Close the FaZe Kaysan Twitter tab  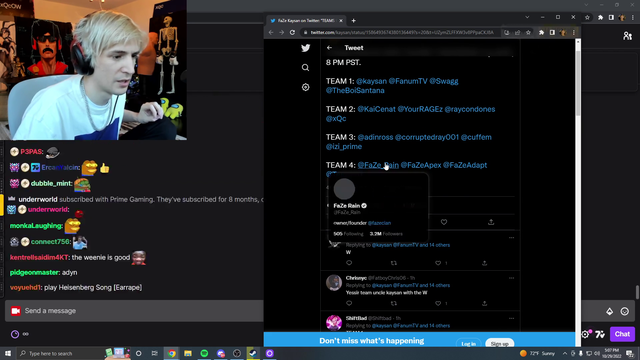341,20
